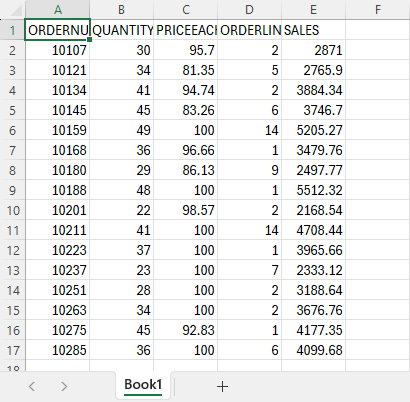Select sales value 4708.44

point(314,230)
